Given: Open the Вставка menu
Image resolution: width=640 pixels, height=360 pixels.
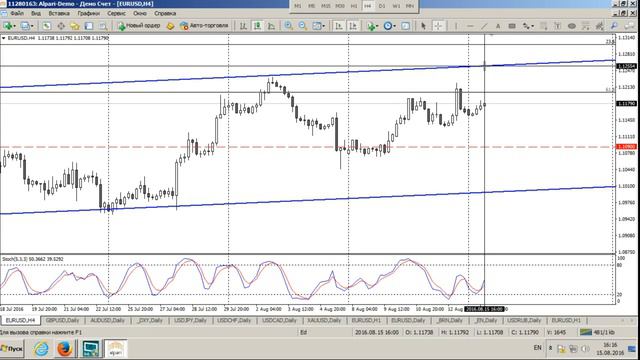Looking at the screenshot, I should coord(59,13).
